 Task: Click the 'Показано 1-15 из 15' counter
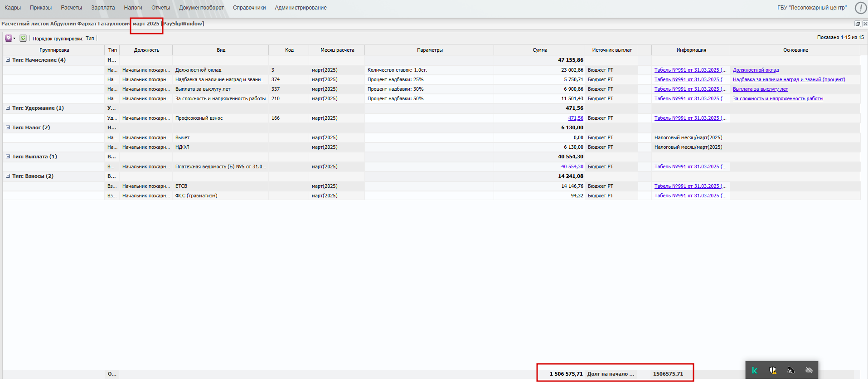(x=840, y=37)
